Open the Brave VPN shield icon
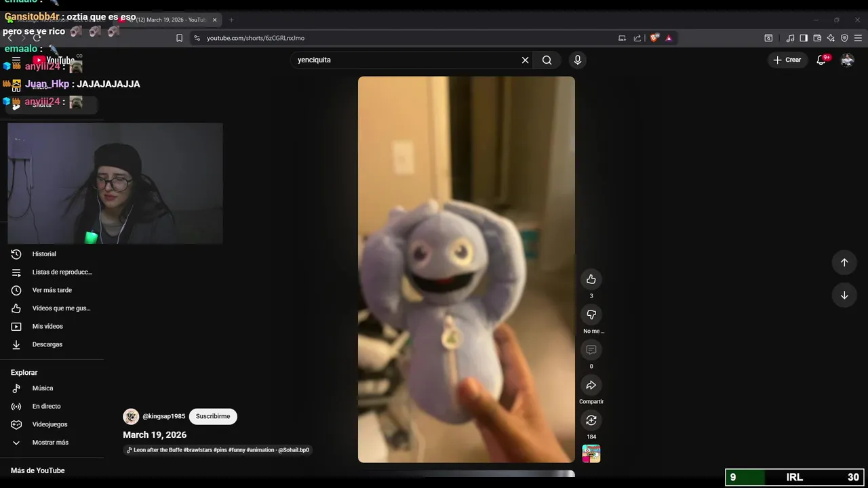 (844, 38)
